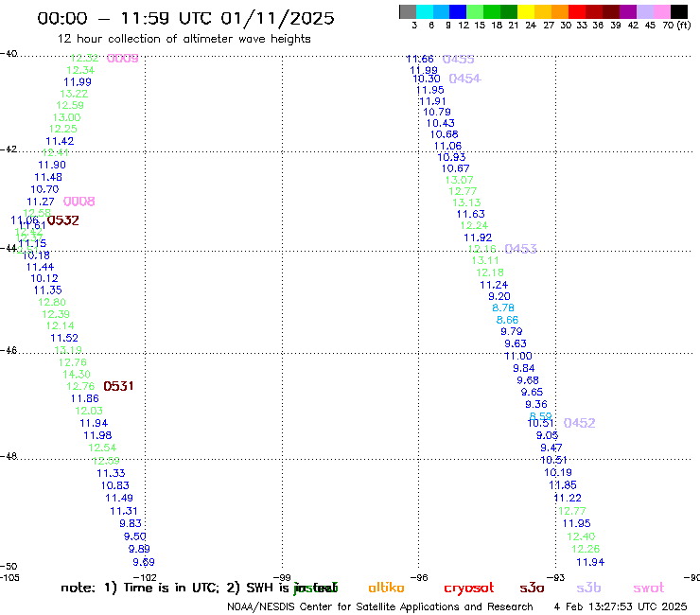Screen dimensions: 700x615
Task: Click the wave height value '12.26'
Action: (x=586, y=549)
